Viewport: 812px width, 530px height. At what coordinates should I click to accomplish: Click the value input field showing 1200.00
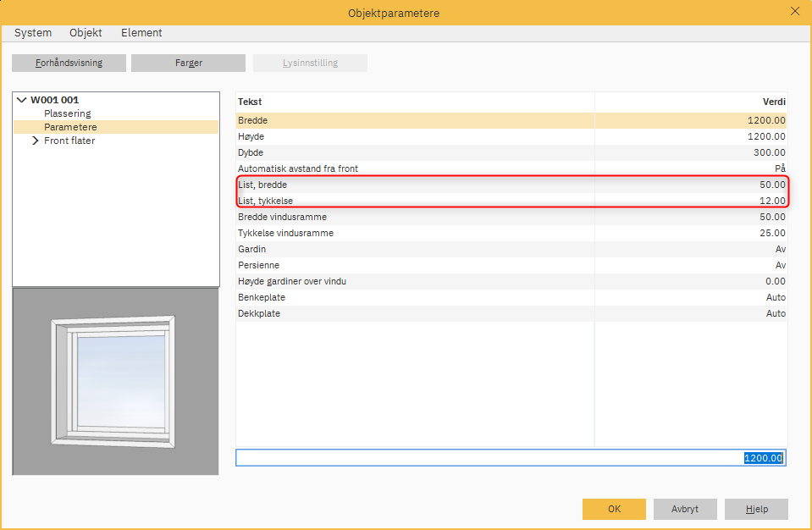511,458
